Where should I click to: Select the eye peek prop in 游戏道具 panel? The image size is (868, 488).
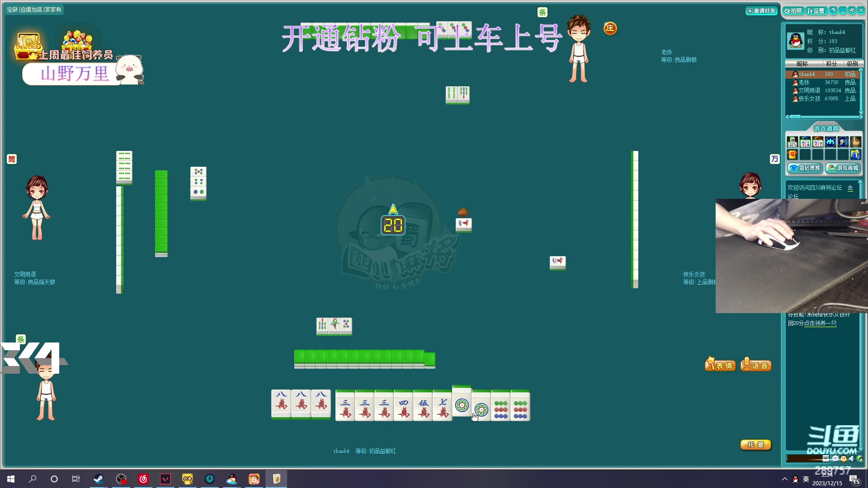(x=830, y=141)
